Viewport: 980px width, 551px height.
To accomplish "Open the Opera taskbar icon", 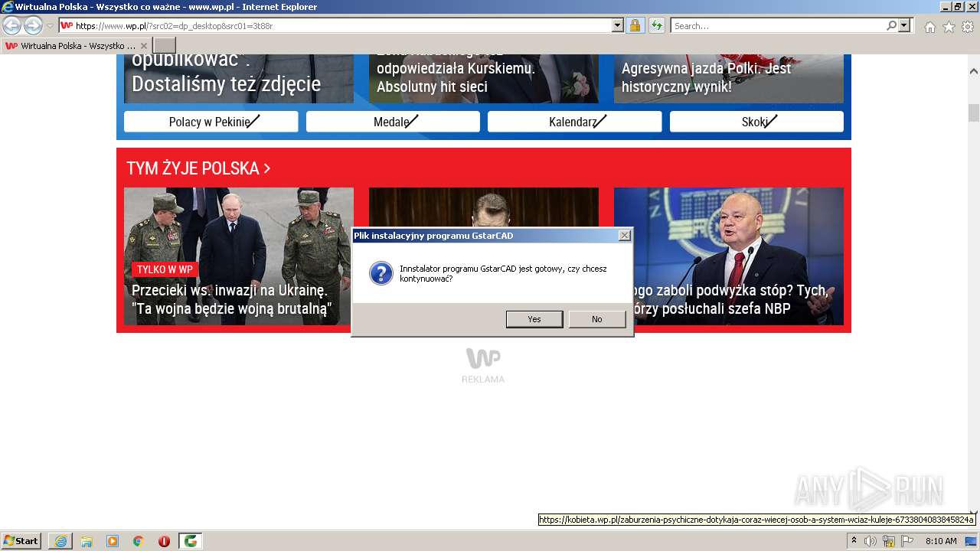I will coord(164,541).
